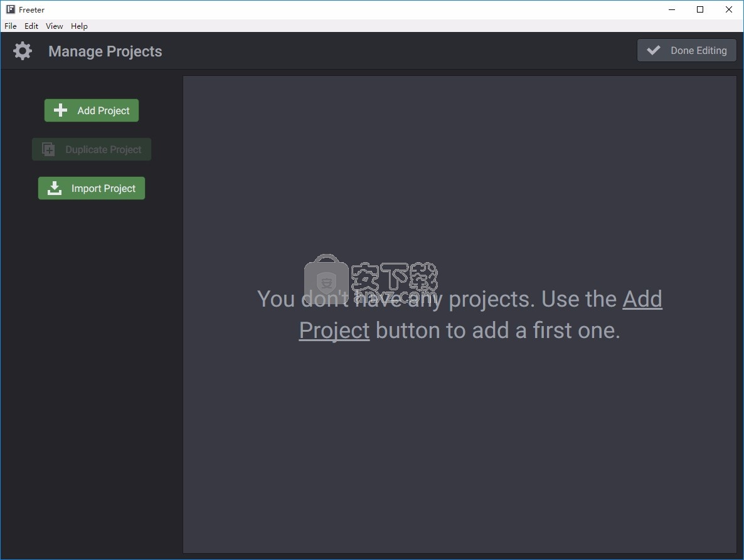This screenshot has height=560, width=744.
Task: Click the Import Project button
Action: click(92, 188)
